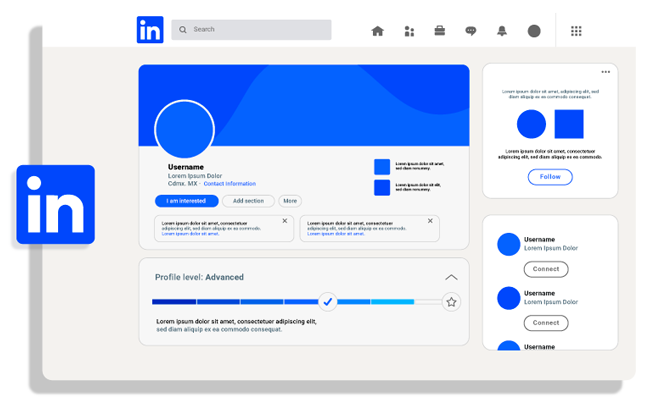Open My Network people icon
Screen dimensions: 654x408
[x=409, y=31]
